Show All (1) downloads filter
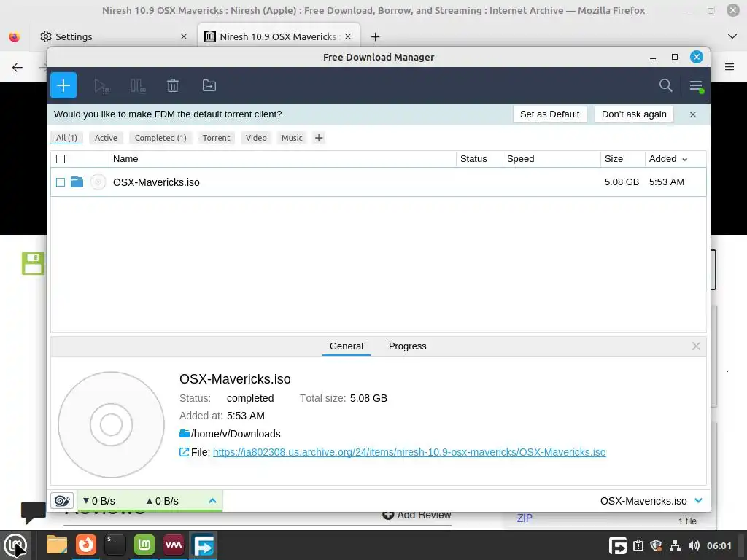 click(x=66, y=138)
